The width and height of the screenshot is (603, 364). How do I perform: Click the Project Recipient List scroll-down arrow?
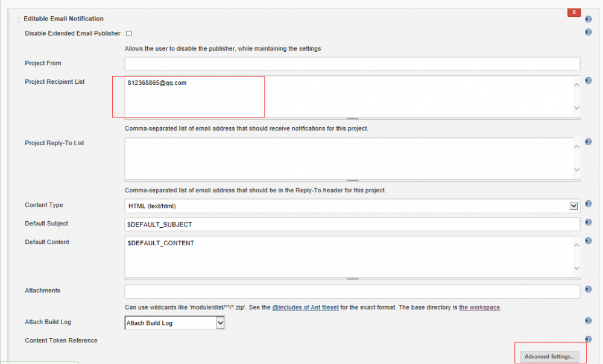tap(576, 108)
